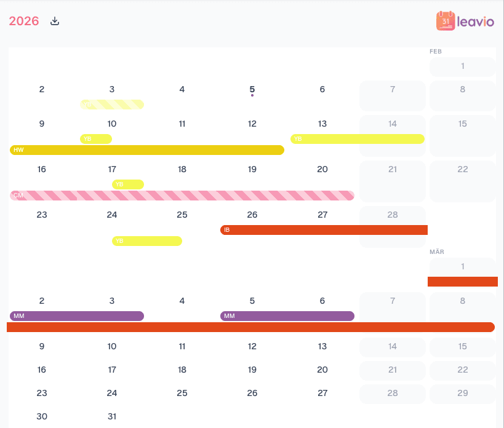Viewport: 504px width, 428px height.
Task: Select the pink striped CM event bar
Action: click(x=182, y=195)
